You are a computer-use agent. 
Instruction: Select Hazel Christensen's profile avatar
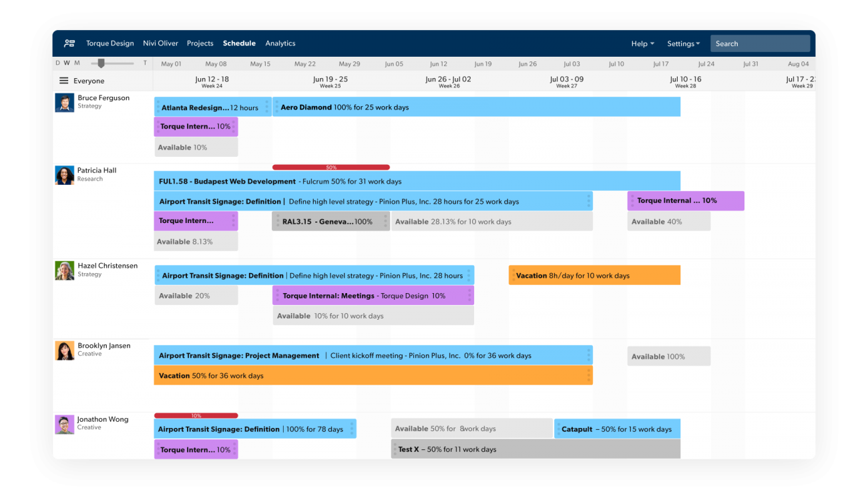(64, 270)
